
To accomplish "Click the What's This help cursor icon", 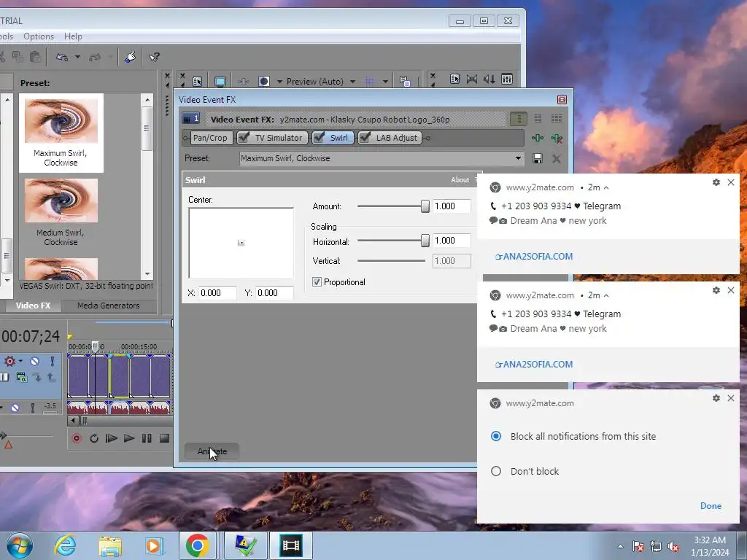I will pos(155,57).
